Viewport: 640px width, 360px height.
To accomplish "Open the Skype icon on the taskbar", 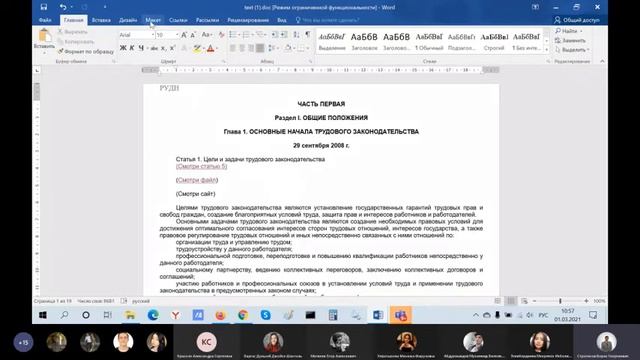I will [266, 315].
